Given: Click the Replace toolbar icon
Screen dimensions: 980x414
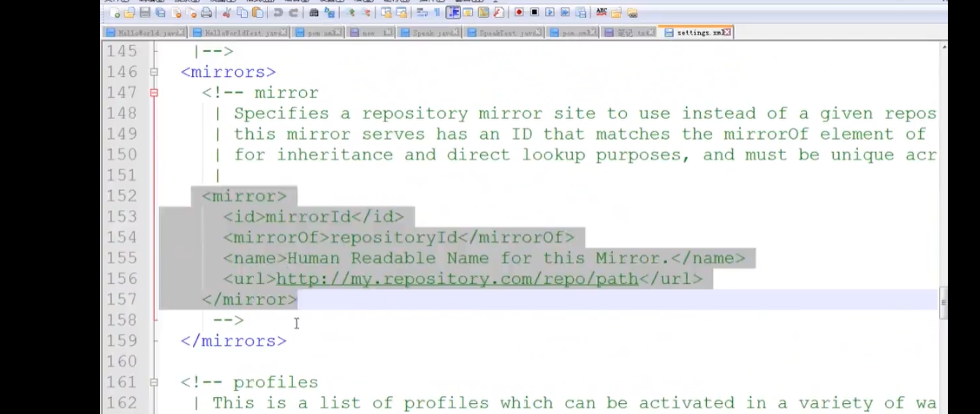Looking at the screenshot, I should pyautogui.click(x=329, y=13).
